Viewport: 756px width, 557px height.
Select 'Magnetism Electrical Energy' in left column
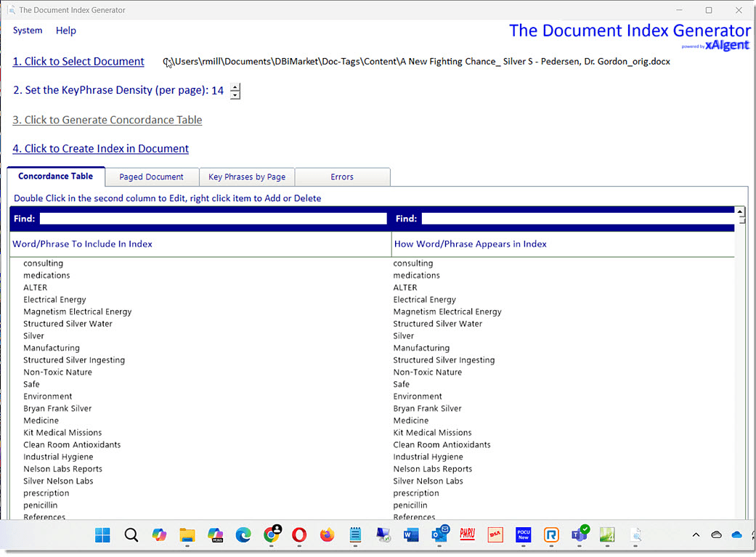click(x=77, y=312)
